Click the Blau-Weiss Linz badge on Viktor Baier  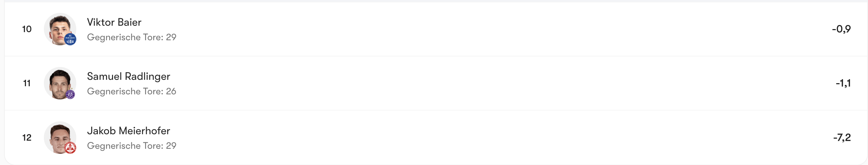tap(70, 40)
